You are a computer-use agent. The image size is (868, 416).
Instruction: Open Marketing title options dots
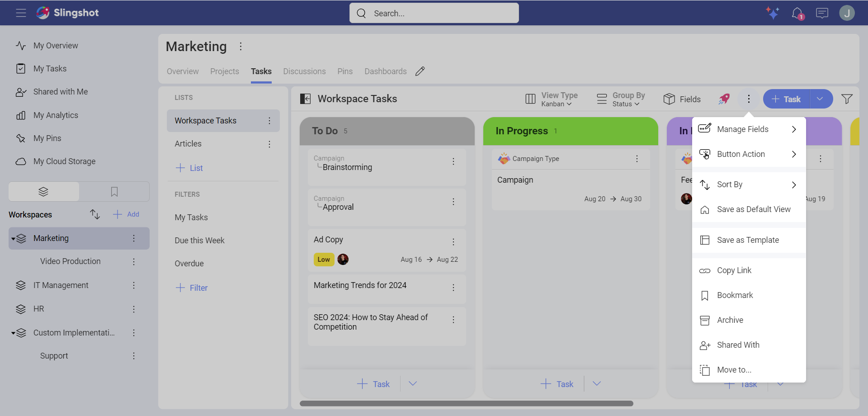click(x=241, y=46)
